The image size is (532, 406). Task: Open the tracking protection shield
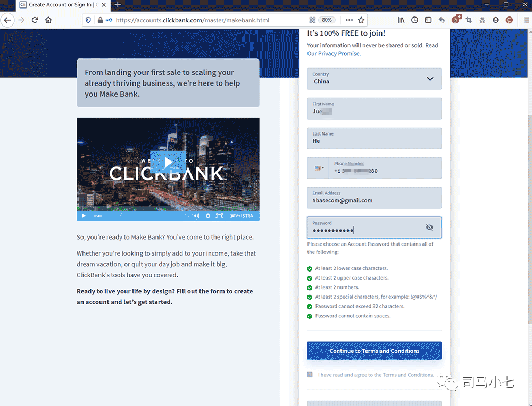click(88, 20)
